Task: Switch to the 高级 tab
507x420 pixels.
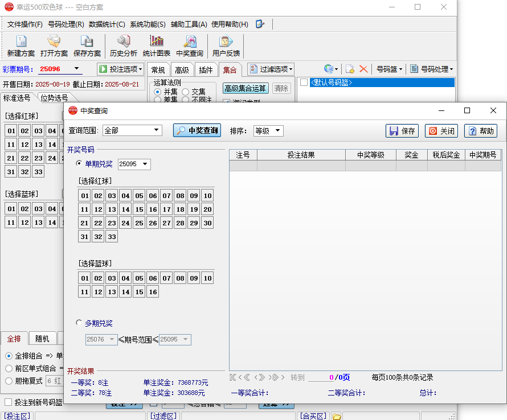Action: coord(182,70)
